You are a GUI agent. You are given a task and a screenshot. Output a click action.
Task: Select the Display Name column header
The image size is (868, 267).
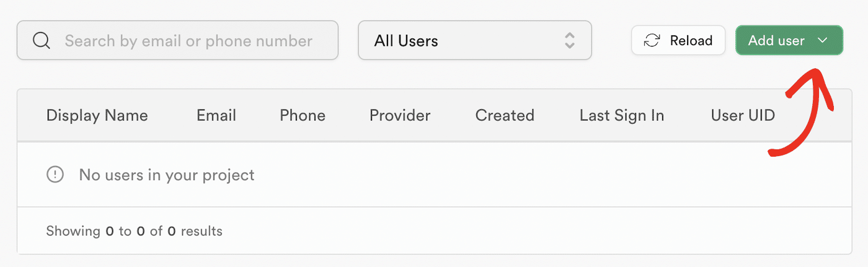pyautogui.click(x=97, y=115)
